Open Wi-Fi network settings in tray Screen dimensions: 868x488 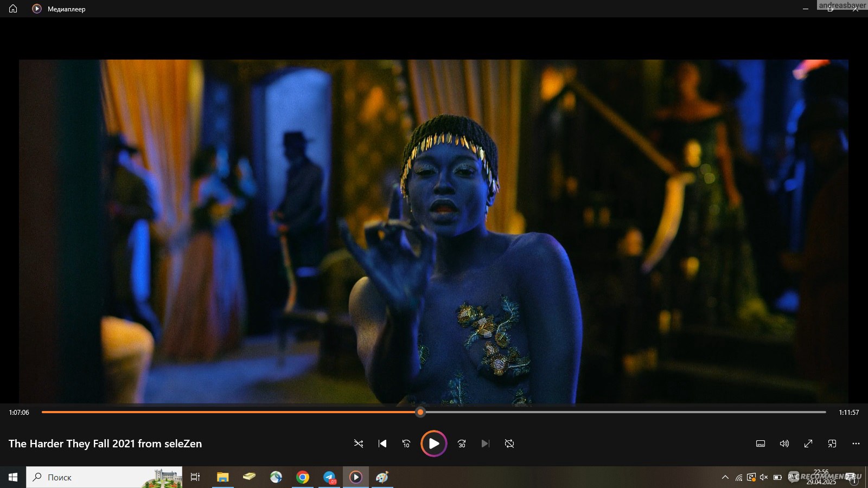pos(738,477)
